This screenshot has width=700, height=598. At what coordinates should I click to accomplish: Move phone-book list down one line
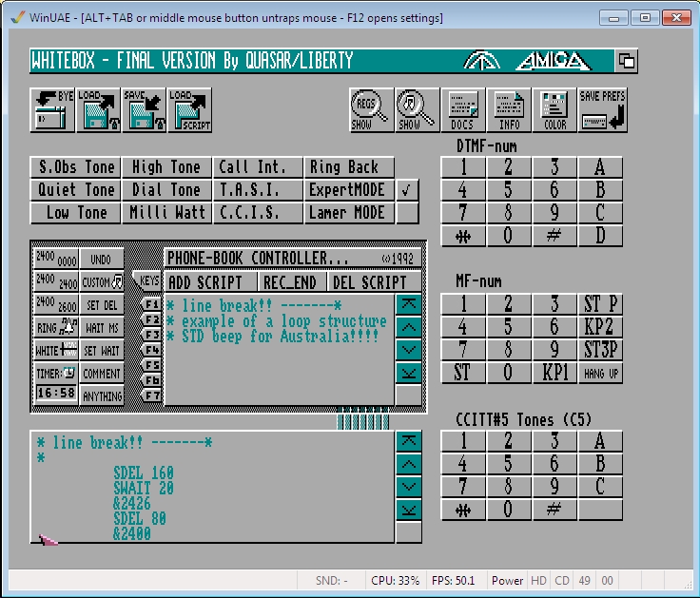pos(408,350)
